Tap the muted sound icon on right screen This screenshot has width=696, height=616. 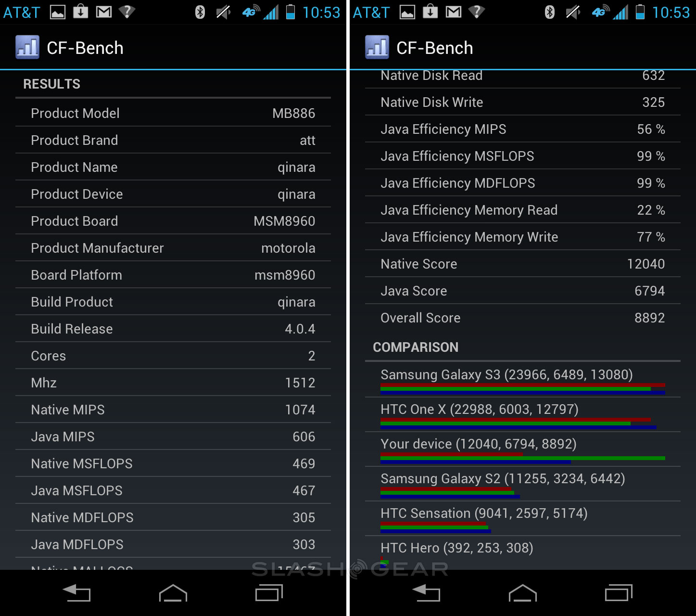pyautogui.click(x=572, y=12)
